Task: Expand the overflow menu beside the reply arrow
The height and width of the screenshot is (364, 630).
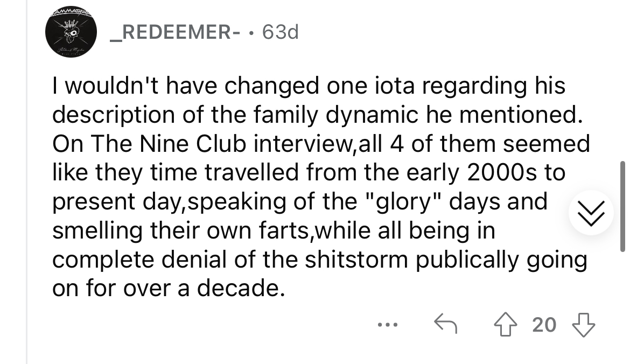Action: coord(388,325)
